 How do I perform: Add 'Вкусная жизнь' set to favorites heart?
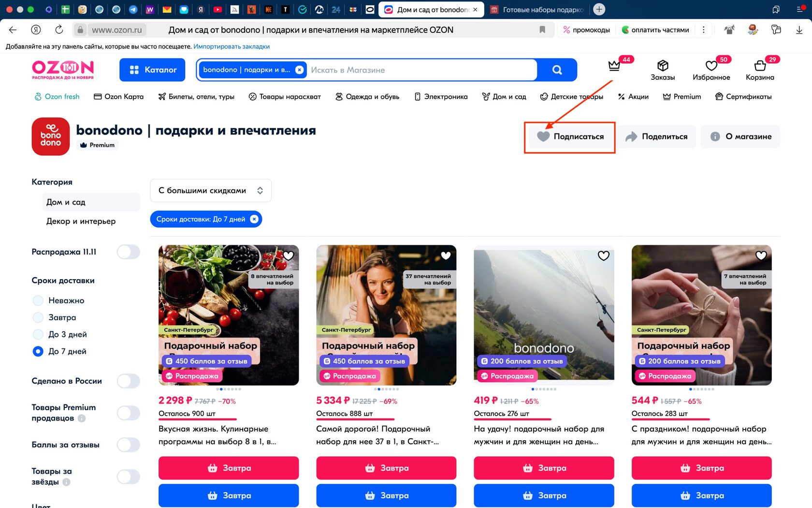pyautogui.click(x=289, y=255)
